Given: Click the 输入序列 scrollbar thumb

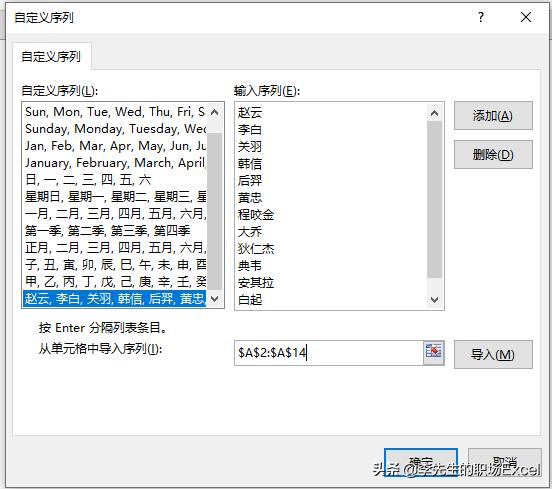Looking at the screenshot, I should (434, 199).
